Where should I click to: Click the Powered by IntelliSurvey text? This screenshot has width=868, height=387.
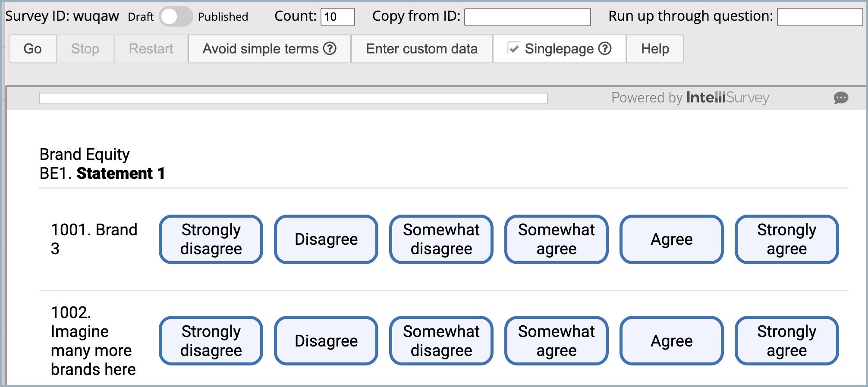(690, 98)
